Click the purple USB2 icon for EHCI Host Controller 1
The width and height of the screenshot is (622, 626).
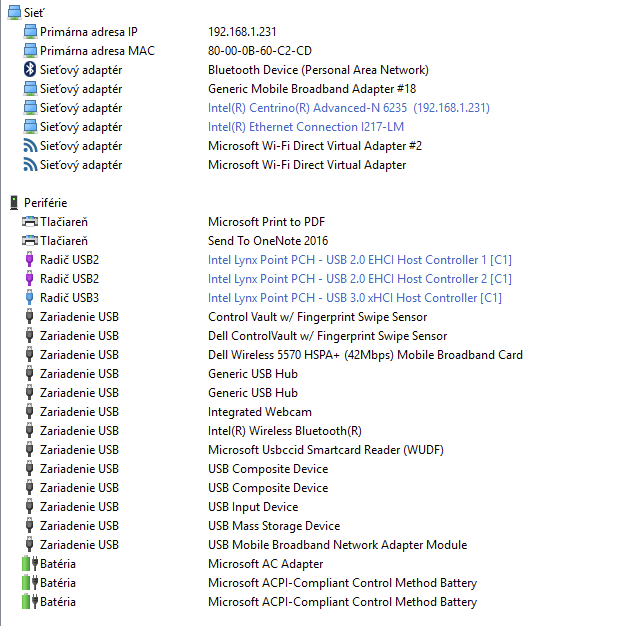tap(30, 260)
